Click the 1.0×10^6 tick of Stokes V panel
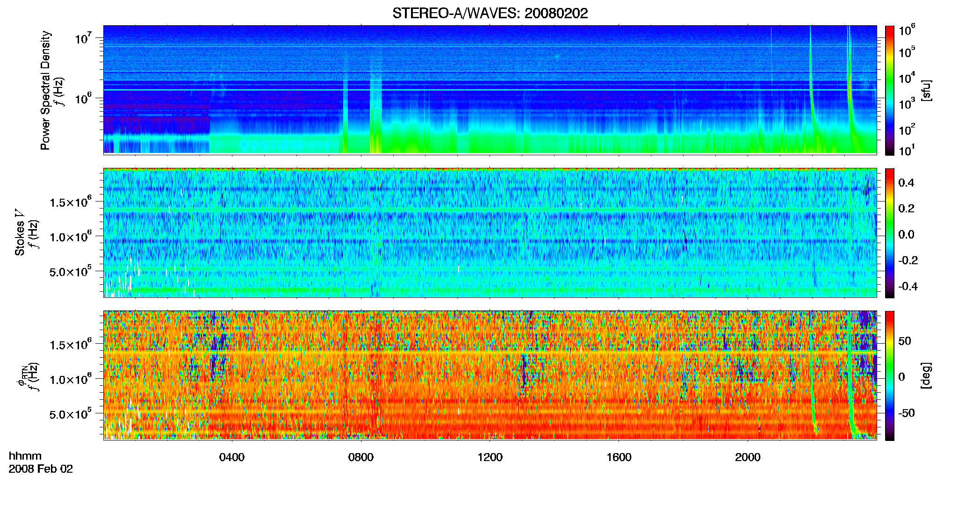Screen dimensions: 980x505 click(71, 237)
